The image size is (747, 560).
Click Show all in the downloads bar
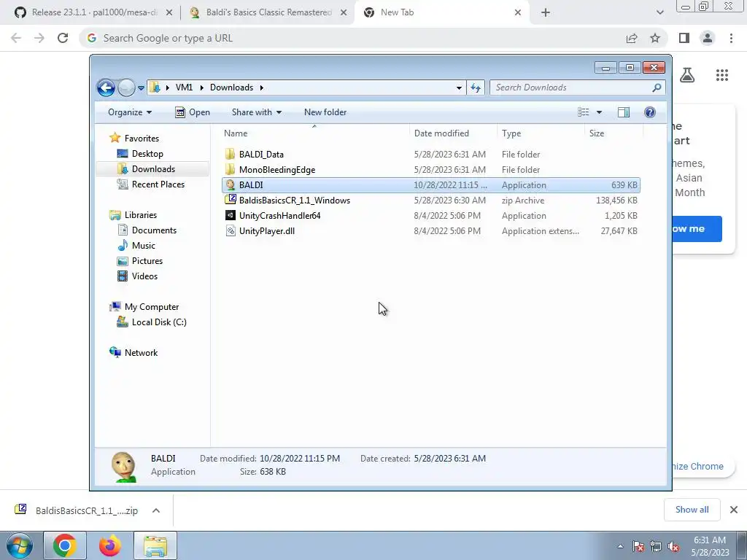[x=692, y=510]
